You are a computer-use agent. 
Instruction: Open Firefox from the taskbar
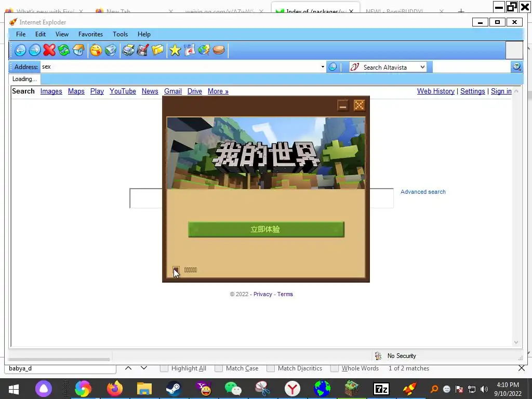(115, 389)
